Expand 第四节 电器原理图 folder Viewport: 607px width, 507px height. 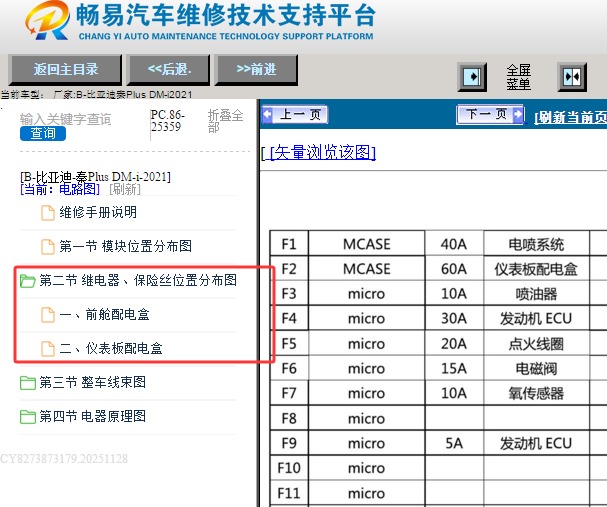click(x=93, y=416)
